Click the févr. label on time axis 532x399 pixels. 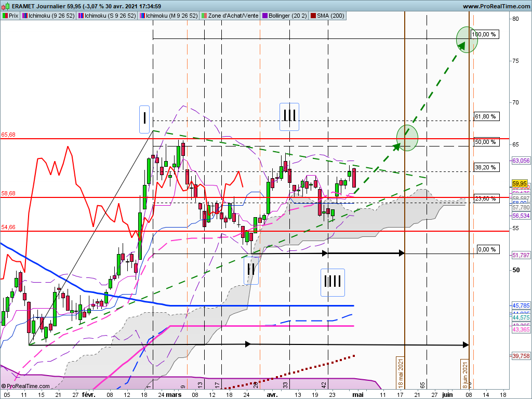pyautogui.click(x=89, y=395)
